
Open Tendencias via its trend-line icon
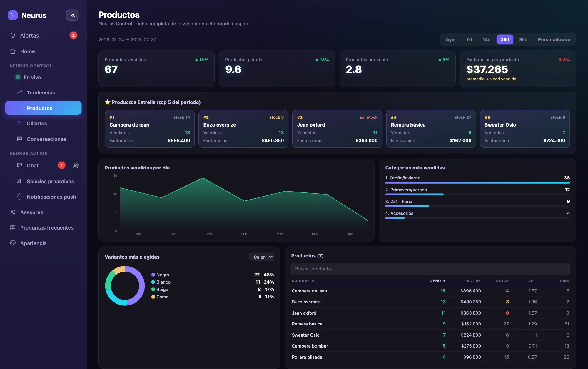(20, 92)
